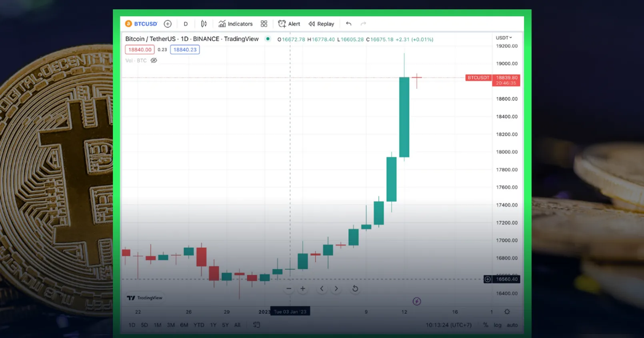Click the 16560.40 crosshair price label

[506, 279]
